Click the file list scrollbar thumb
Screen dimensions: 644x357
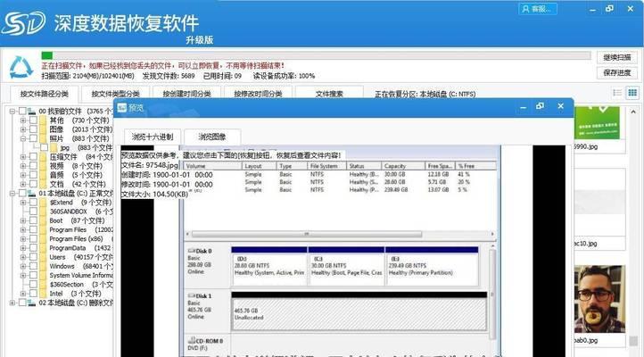pos(633,341)
